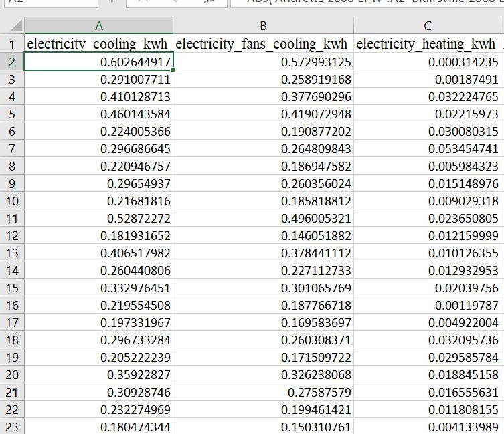504x434 pixels.
Task: Select cell with value 0.000314235
Action: (x=428, y=62)
